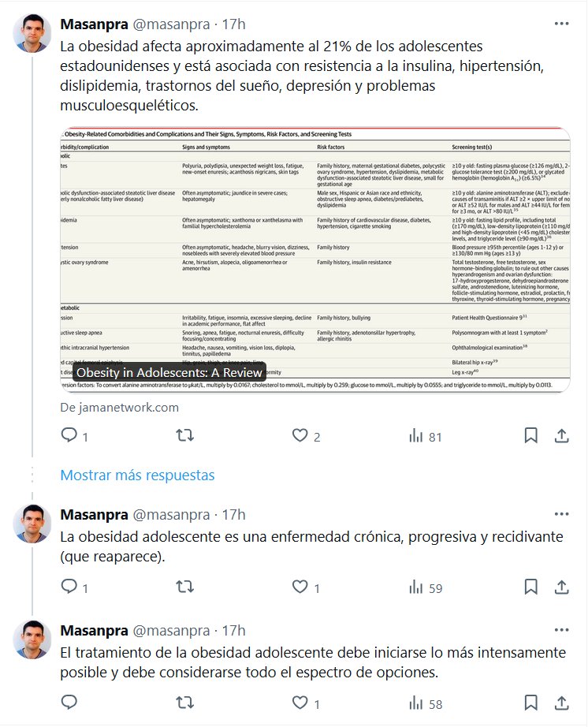The image size is (588, 727).
Task: Bookmark the first tweet about obesity comorbidities
Action: (x=531, y=435)
